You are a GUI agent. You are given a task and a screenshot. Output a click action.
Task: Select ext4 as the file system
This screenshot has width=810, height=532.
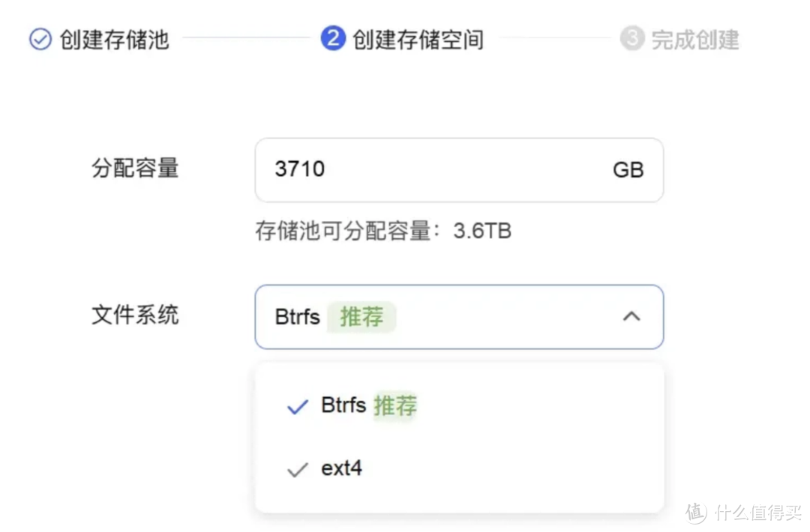(341, 468)
